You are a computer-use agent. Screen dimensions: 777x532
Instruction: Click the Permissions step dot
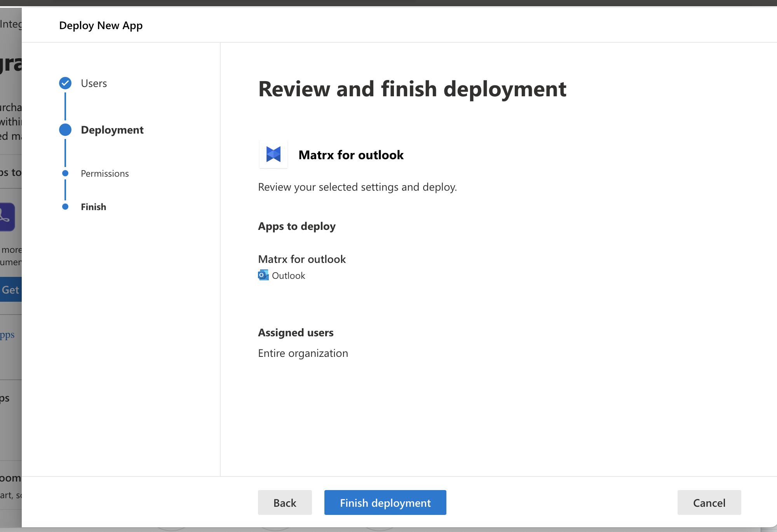[65, 173]
